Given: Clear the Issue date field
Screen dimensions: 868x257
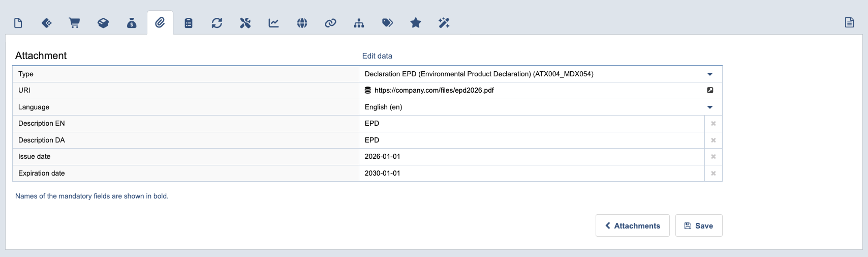Looking at the screenshot, I should point(713,157).
